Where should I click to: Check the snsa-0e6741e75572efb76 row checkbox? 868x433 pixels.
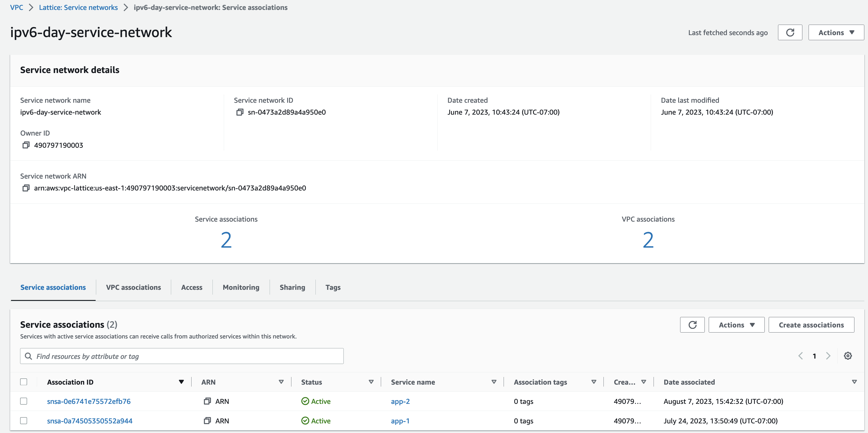point(23,401)
